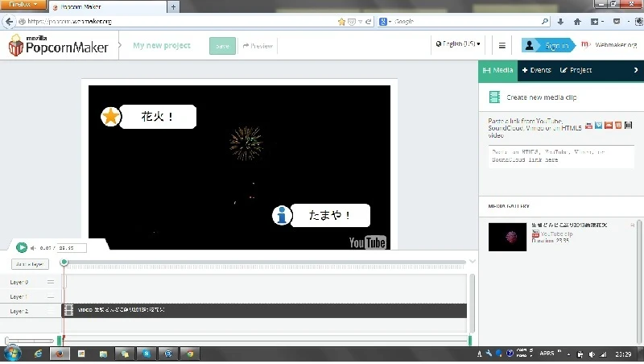
Task: Click the YouTube clip label in gallery
Action: pyautogui.click(x=556, y=234)
